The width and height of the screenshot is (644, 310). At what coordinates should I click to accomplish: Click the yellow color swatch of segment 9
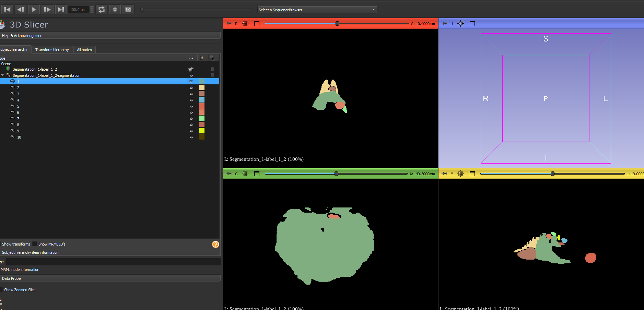pyautogui.click(x=202, y=131)
